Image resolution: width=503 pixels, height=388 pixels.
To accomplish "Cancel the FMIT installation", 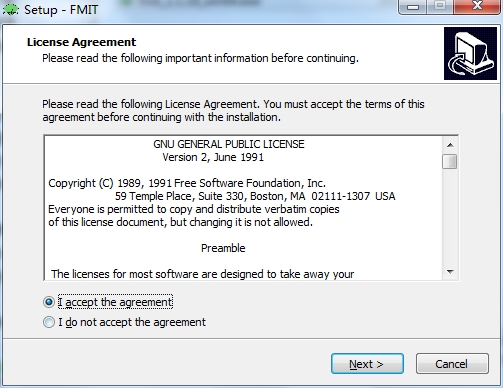I will pyautogui.click(x=452, y=364).
